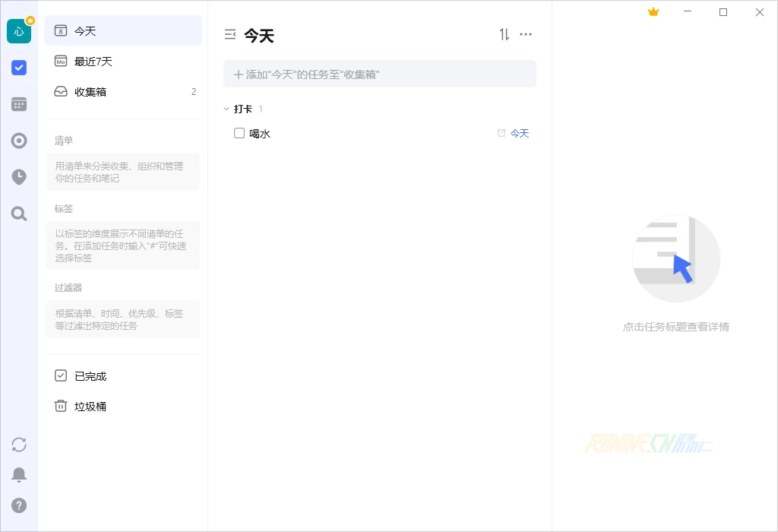Collapse the sidebar with the menu toggle
This screenshot has height=532, width=778.
point(230,34)
